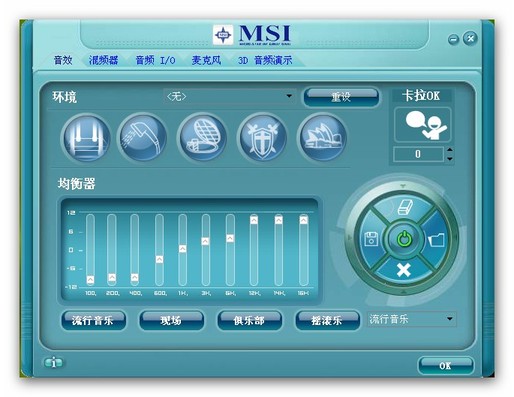Click the MSI logo
This screenshot has width=514, height=397.
coord(252,34)
